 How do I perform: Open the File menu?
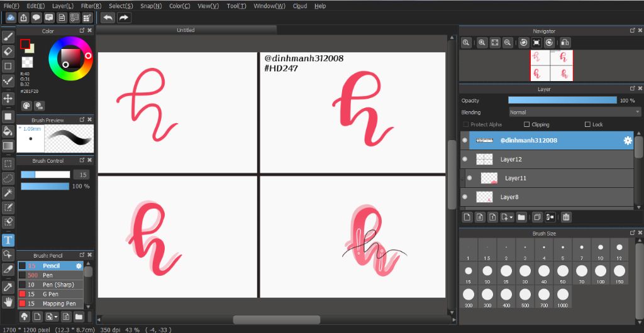tap(11, 6)
